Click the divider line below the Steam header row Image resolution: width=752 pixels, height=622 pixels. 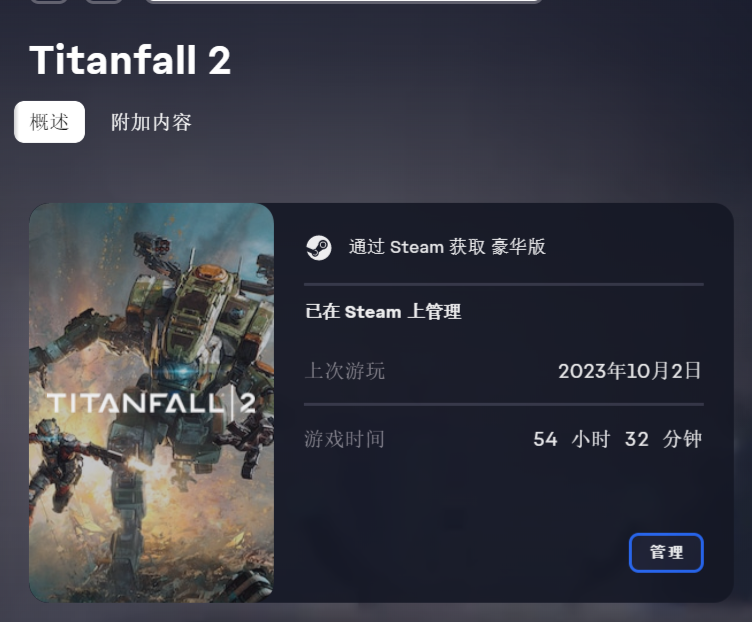pyautogui.click(x=504, y=285)
